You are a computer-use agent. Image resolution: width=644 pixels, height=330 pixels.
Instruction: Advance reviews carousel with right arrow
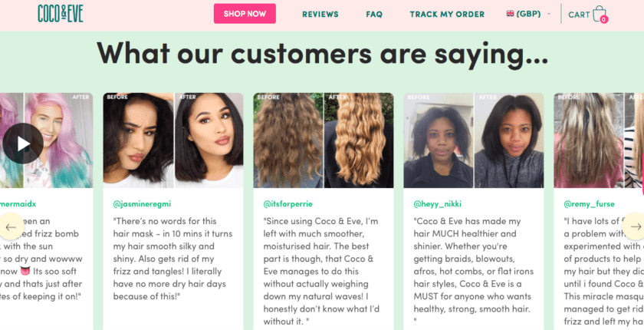pos(635,226)
